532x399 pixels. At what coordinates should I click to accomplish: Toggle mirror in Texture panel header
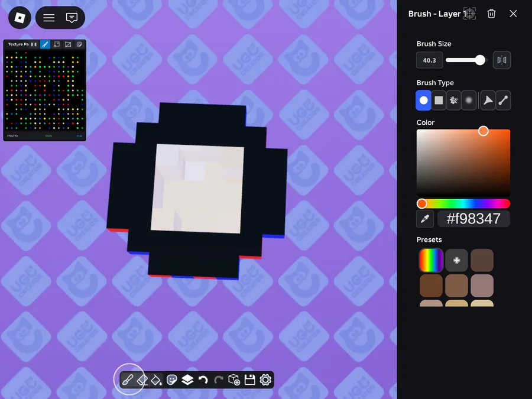[x=34, y=44]
